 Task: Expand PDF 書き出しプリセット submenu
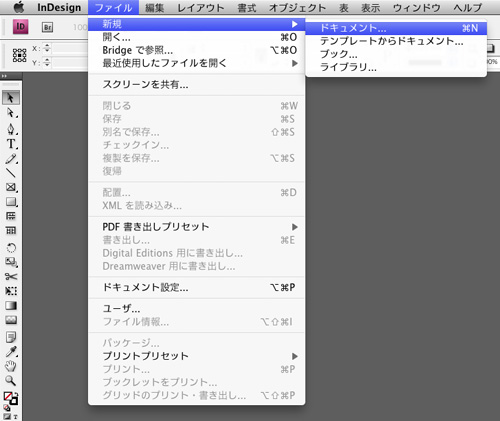[294, 227]
